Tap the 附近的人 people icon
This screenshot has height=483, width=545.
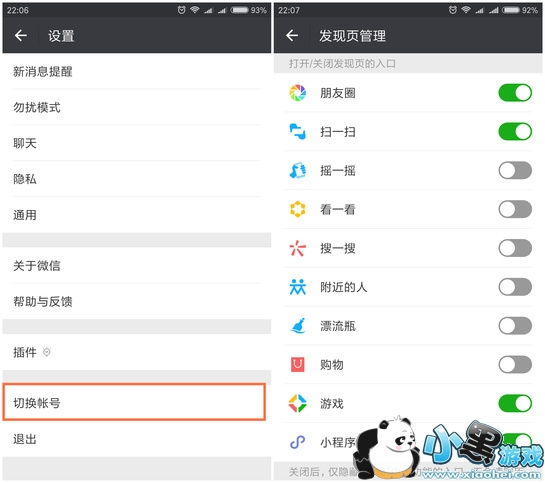click(x=298, y=287)
